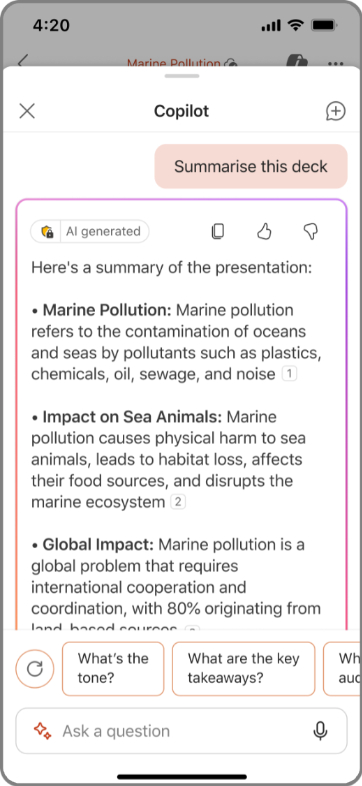The width and height of the screenshot is (362, 786).
Task: Open the more options ellipsis menu behind panel
Action: click(x=336, y=64)
